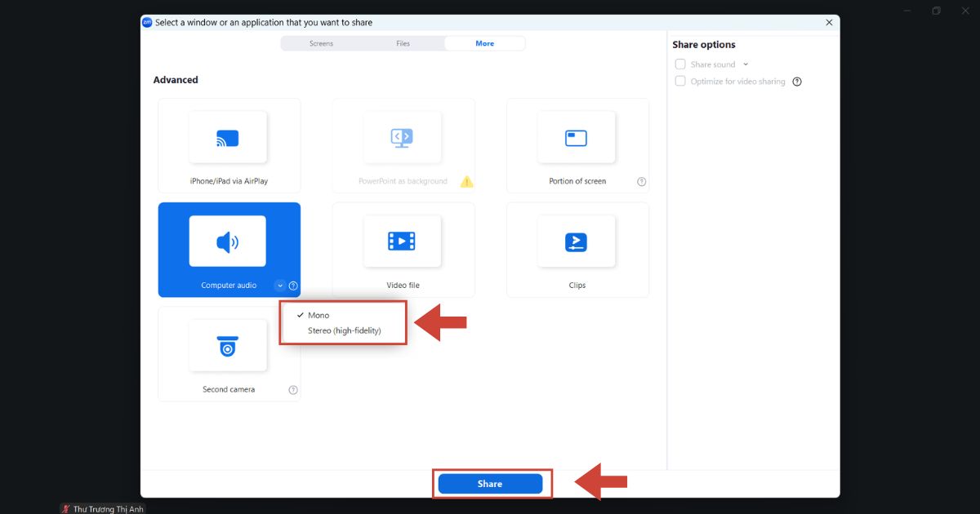This screenshot has height=514, width=980.
Task: Open help icon beside Computer audio
Action: tap(293, 286)
